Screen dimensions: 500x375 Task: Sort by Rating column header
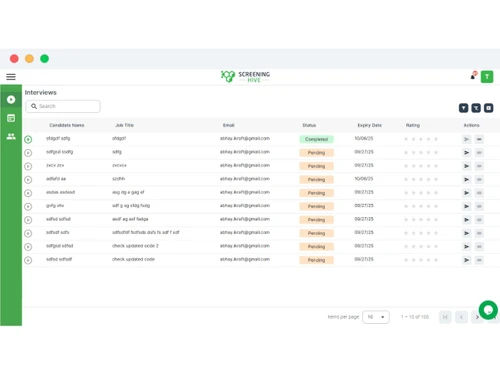click(x=413, y=125)
